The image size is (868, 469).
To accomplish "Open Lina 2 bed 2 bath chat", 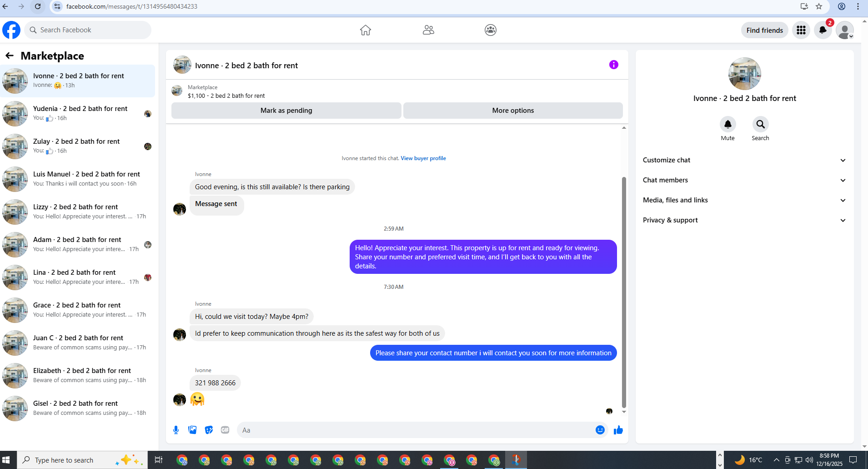I will 77,277.
